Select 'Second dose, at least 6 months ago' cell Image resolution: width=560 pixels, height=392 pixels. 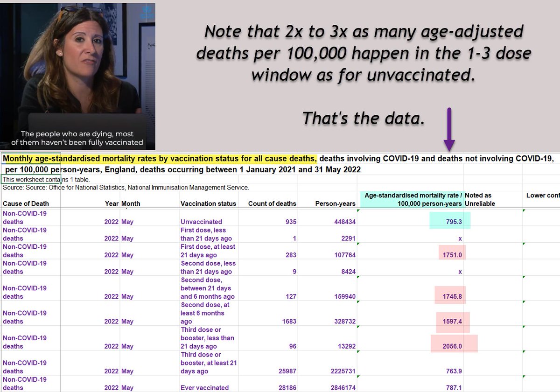[205, 313]
